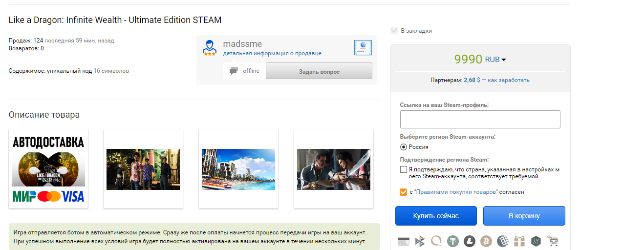
Task: Choose the Litecoin payment icon
Action: coord(470,241)
